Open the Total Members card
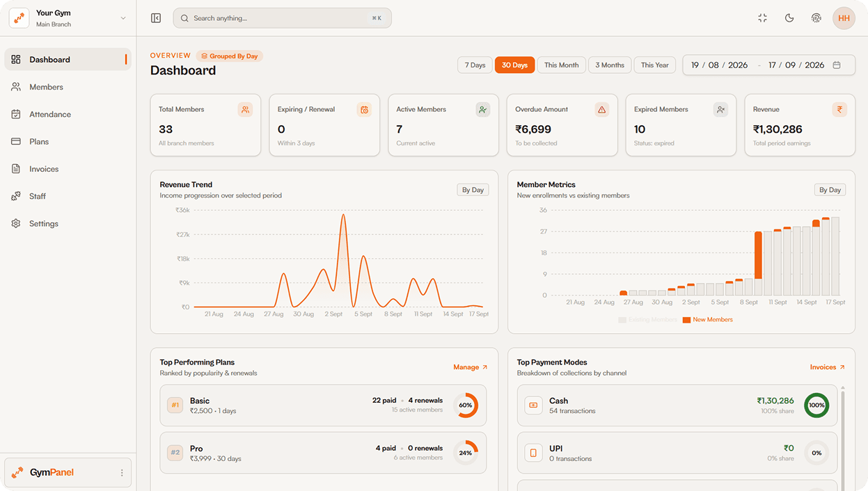 pyautogui.click(x=205, y=125)
